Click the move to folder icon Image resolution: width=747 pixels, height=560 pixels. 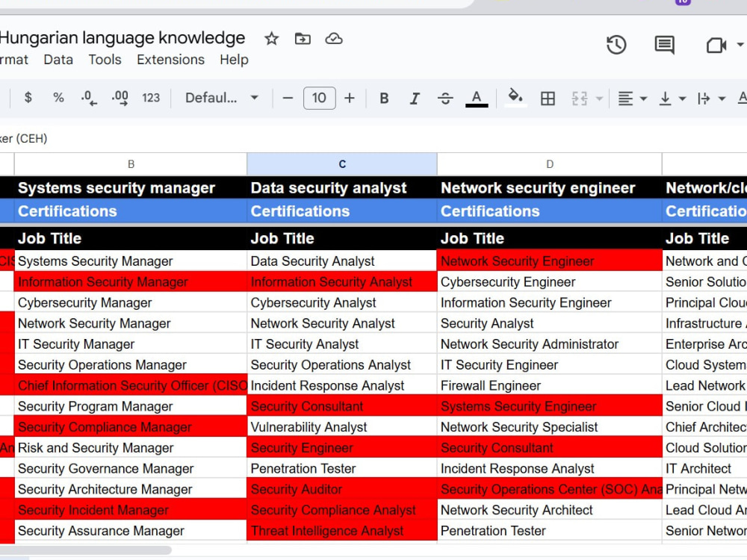coord(303,39)
